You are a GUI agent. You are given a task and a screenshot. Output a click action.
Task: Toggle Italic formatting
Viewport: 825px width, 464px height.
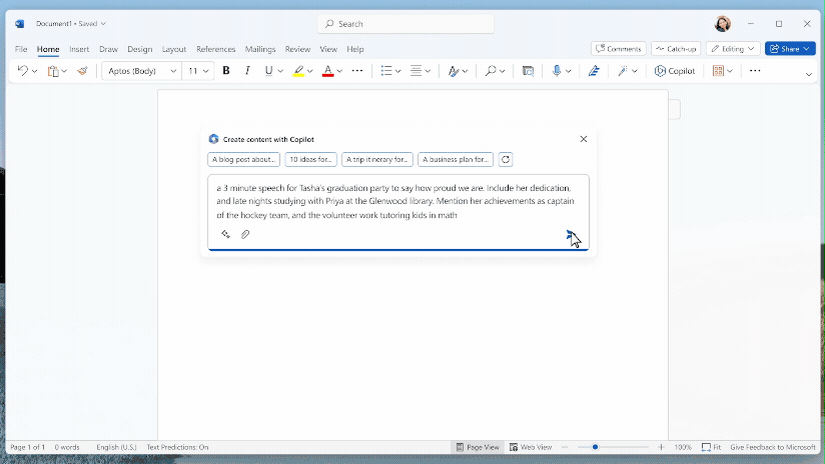(247, 70)
